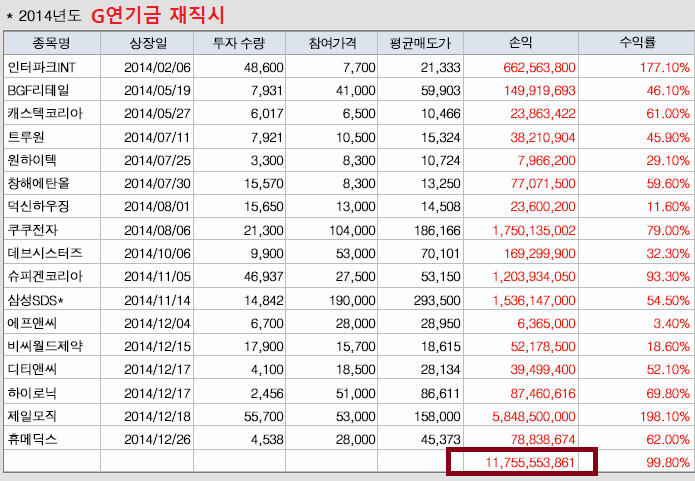Image resolution: width=695 pixels, height=481 pixels.
Task: Click the 수익률 column header
Action: pyautogui.click(x=637, y=43)
